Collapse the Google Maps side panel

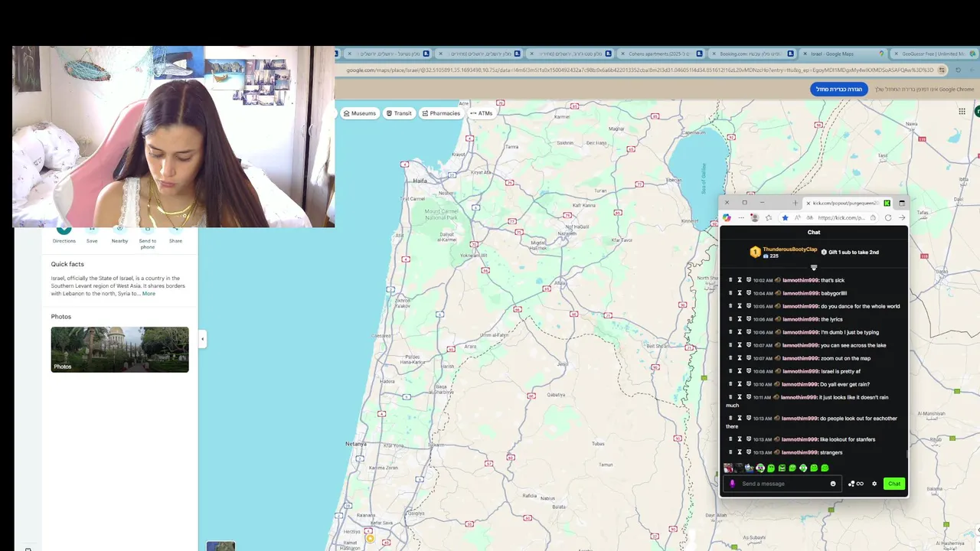tap(202, 339)
